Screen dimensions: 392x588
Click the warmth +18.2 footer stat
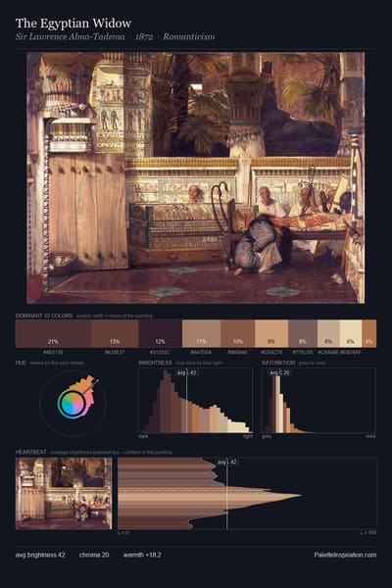[142, 555]
